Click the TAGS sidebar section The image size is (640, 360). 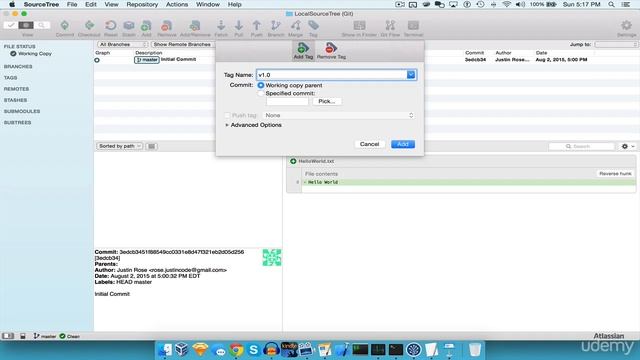click(x=11, y=78)
